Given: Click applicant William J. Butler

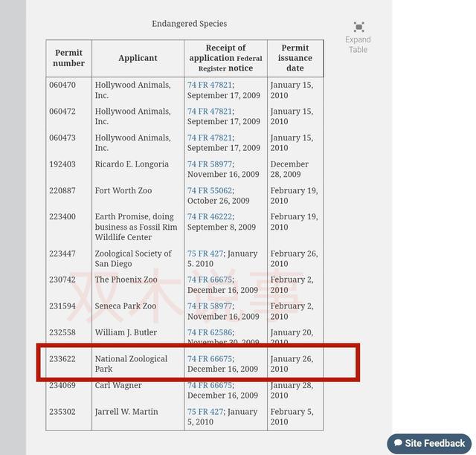Looking at the screenshot, I should tap(126, 332).
